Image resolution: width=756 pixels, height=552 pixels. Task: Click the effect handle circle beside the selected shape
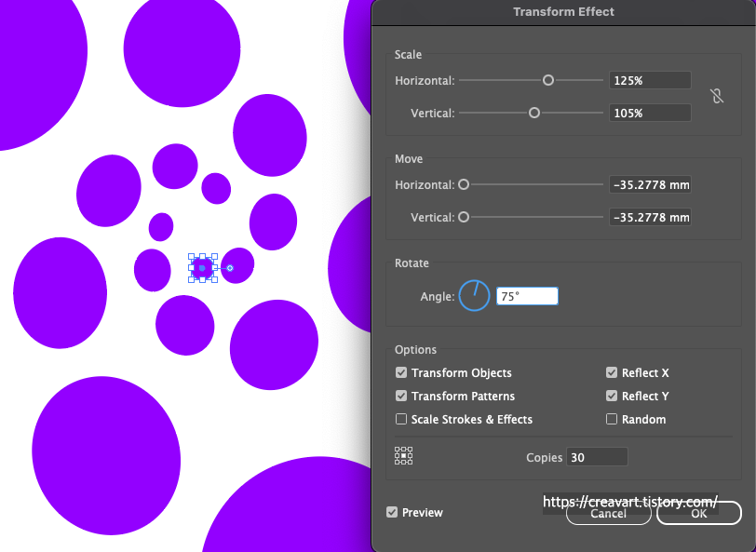(x=230, y=268)
